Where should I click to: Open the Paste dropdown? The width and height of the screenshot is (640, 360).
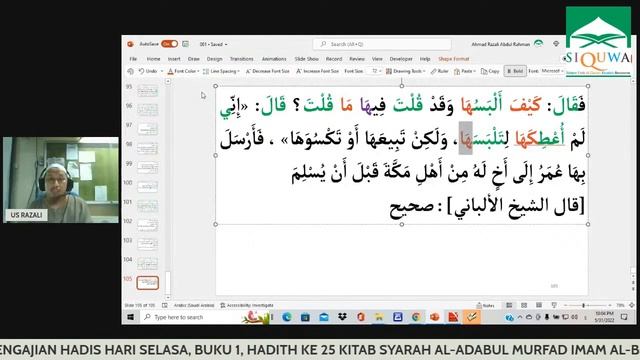pyautogui.click(x=465, y=71)
